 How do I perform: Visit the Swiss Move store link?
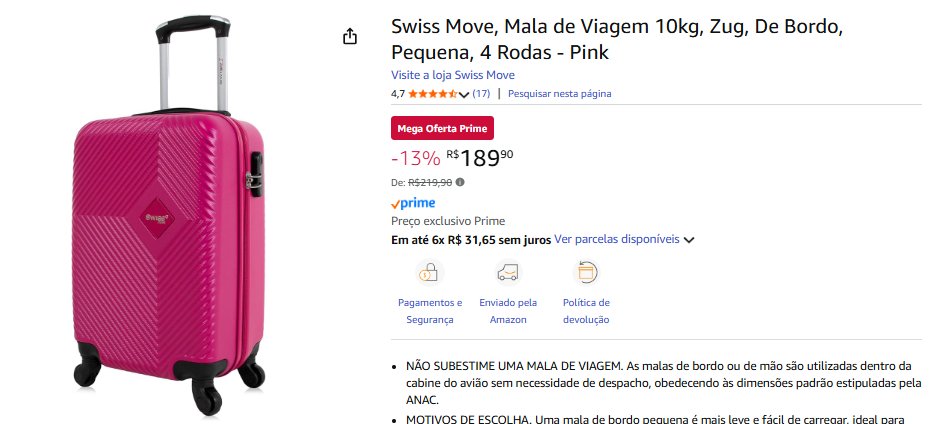[453, 75]
